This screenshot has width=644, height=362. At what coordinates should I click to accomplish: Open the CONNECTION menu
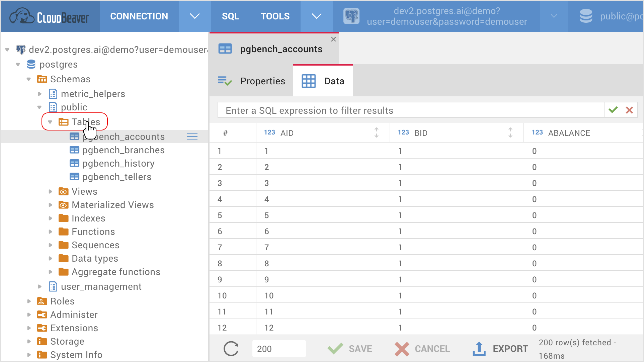click(x=139, y=16)
